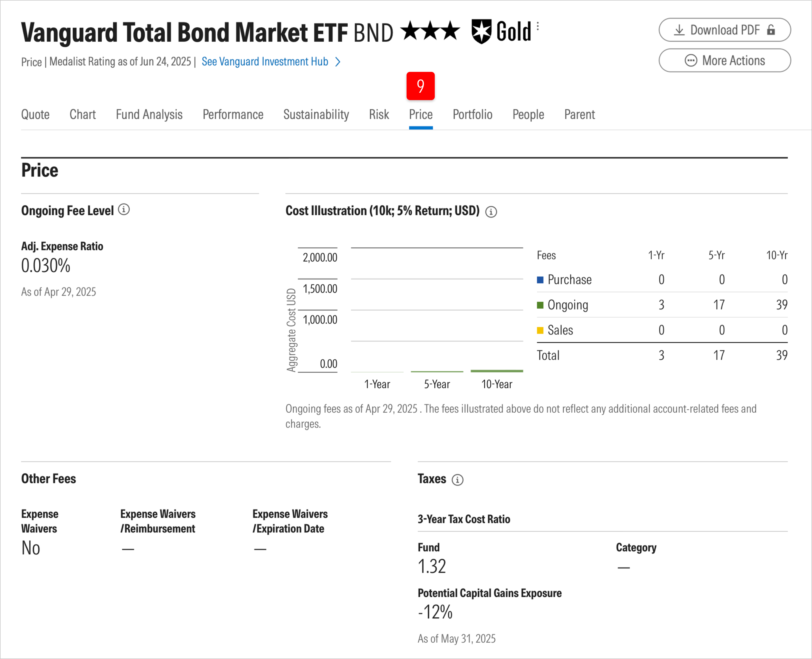Open the Portfolio tab
The image size is (812, 659).
click(x=473, y=114)
